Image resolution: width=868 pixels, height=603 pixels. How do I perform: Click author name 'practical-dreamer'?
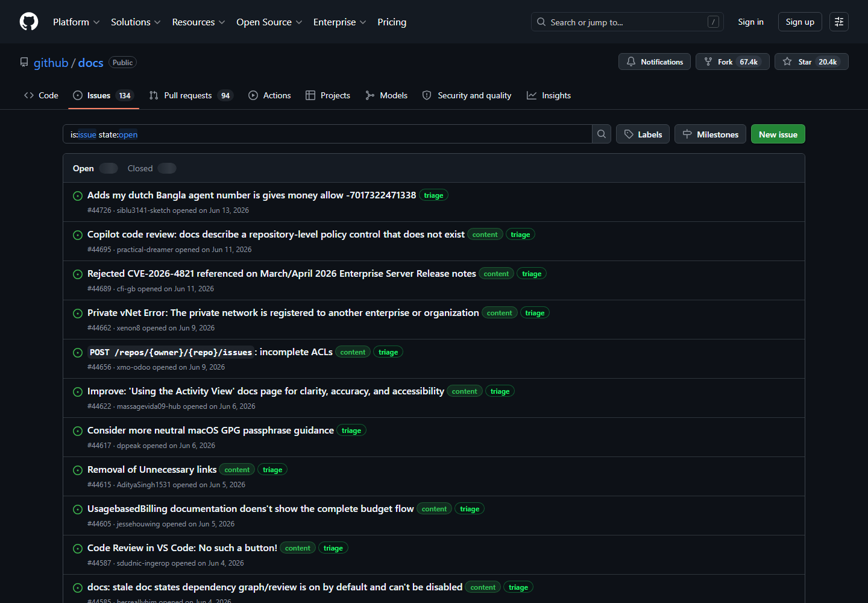click(145, 250)
